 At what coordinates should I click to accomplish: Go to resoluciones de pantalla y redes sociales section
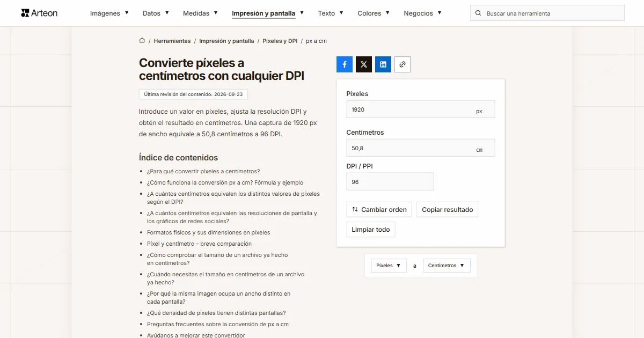232,217
